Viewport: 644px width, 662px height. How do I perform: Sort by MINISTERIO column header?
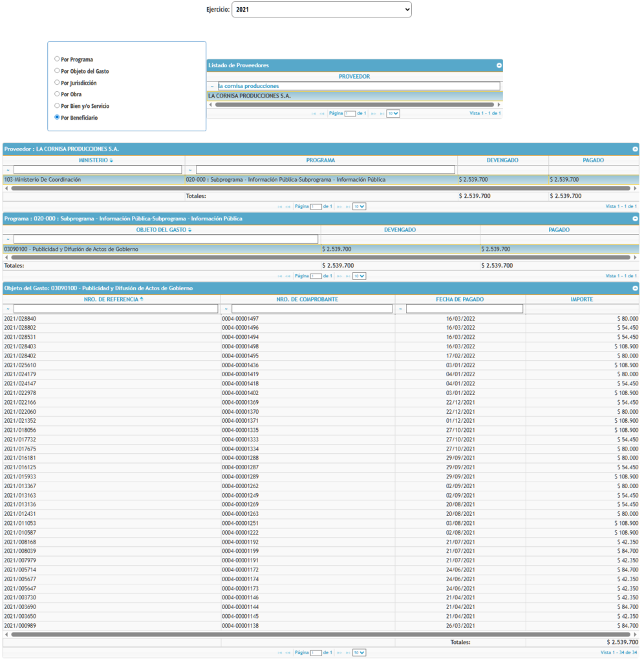[x=95, y=160]
